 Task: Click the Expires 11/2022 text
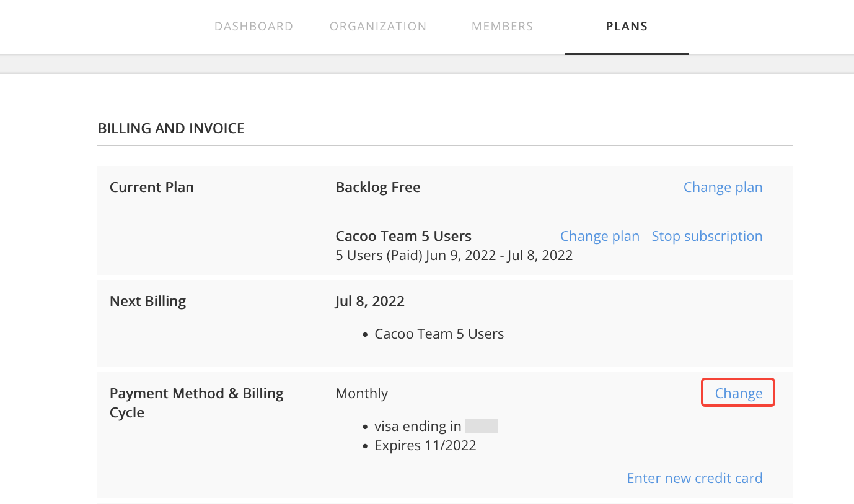click(426, 445)
